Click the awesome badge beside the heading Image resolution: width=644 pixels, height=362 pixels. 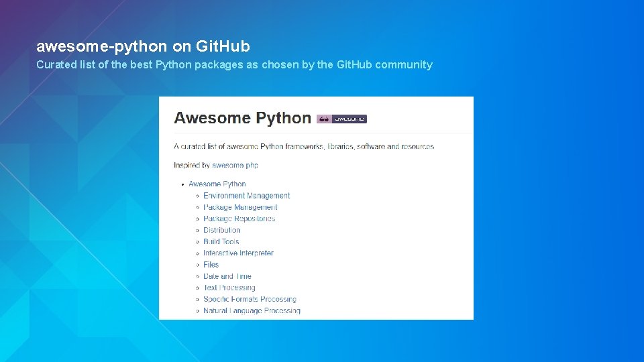[341, 119]
